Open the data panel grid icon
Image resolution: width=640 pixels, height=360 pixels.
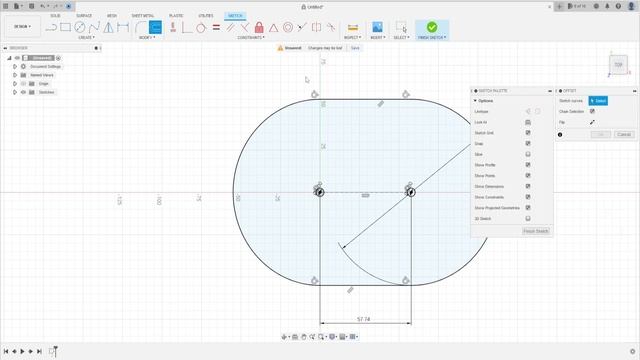click(6, 6)
